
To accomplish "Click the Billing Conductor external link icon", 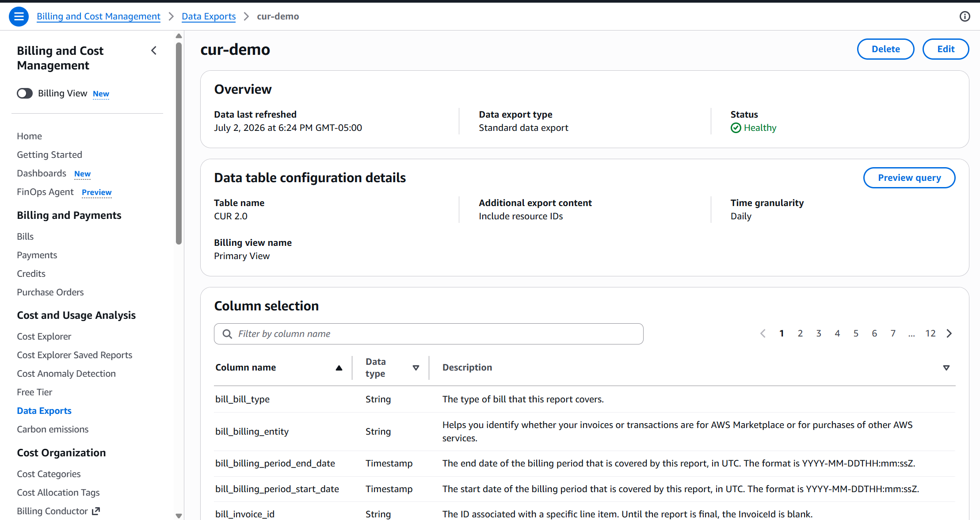I will click(x=96, y=511).
